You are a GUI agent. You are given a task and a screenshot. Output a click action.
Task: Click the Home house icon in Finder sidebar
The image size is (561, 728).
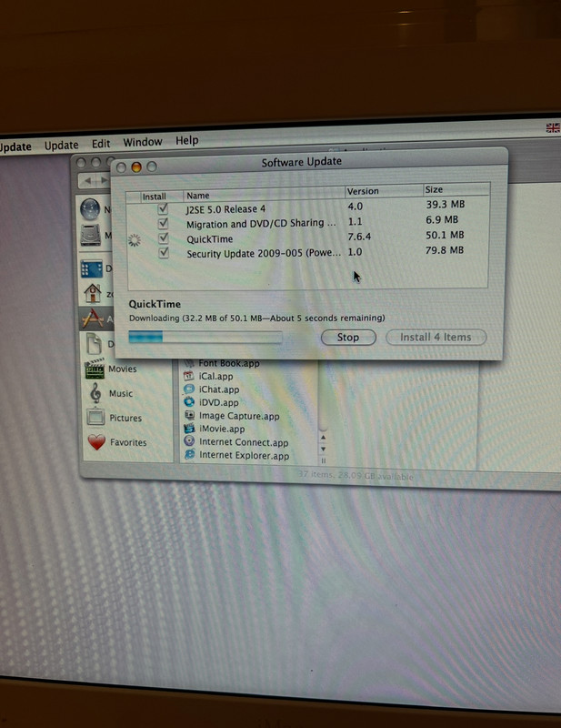coord(93,293)
